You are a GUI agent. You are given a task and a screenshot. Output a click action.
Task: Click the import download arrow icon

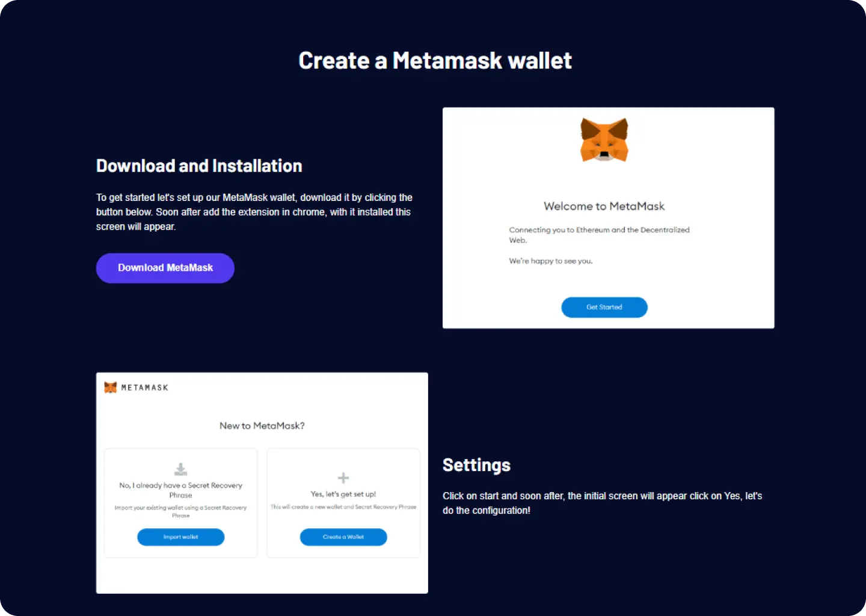tap(180, 469)
